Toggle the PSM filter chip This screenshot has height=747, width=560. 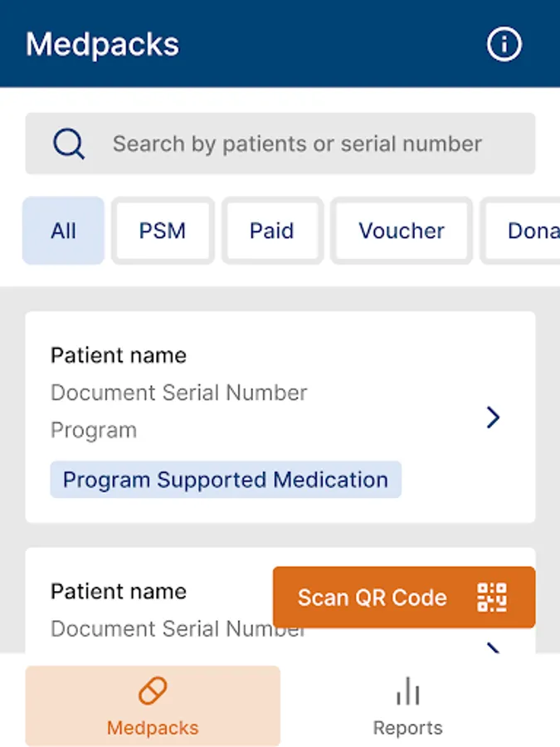163,231
